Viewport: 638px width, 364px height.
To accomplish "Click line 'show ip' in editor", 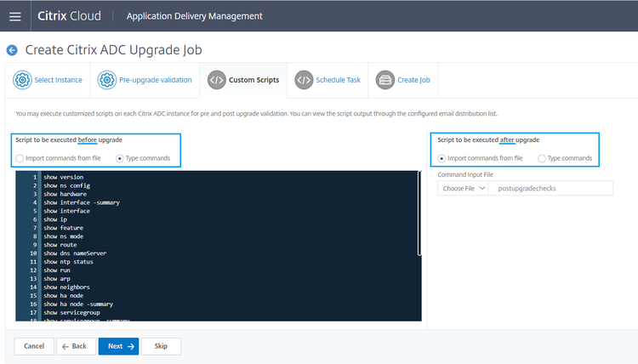I will [55, 219].
